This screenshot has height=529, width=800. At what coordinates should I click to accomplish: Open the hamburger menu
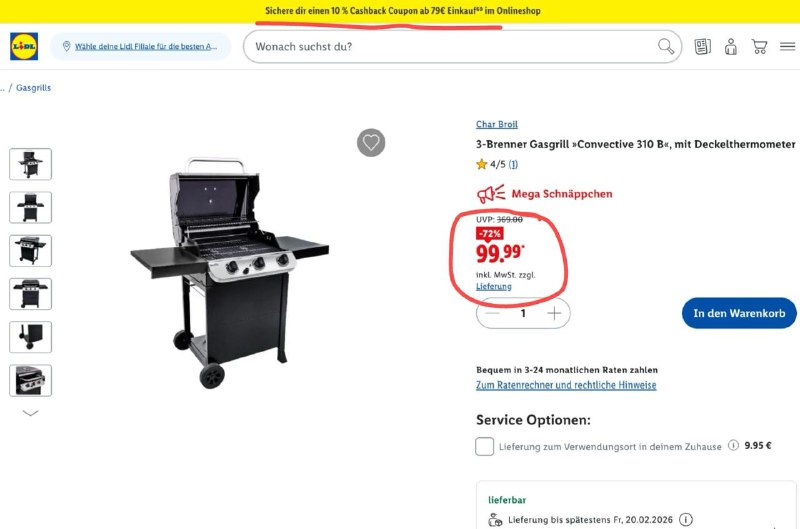pos(787,46)
